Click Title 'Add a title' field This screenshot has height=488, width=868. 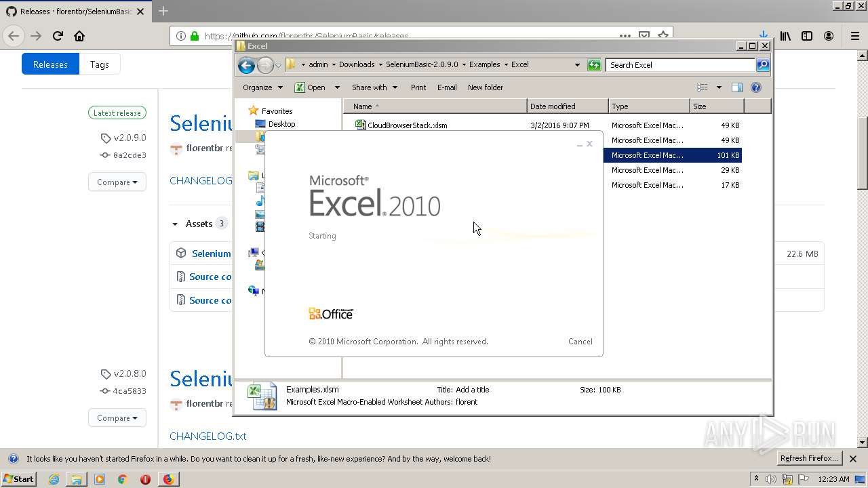(473, 390)
